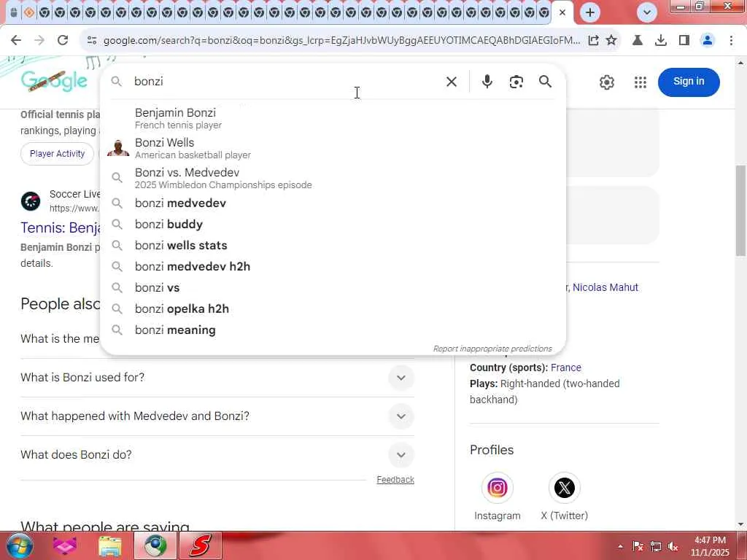Submit search with magnifier button

[x=546, y=82]
